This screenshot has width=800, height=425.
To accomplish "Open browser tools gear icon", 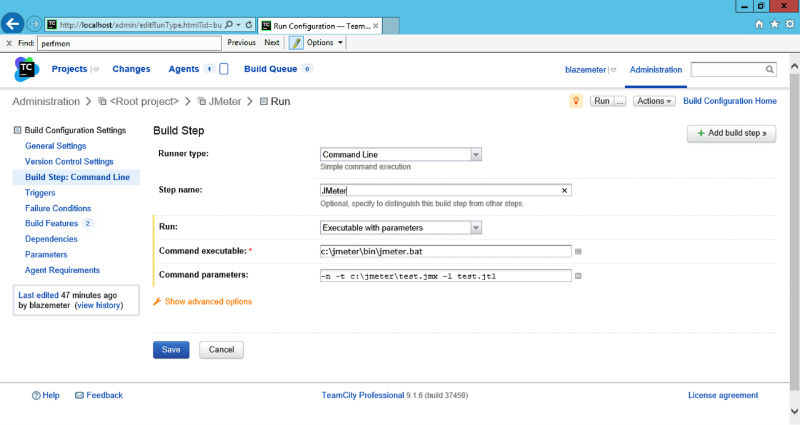I will 790,24.
